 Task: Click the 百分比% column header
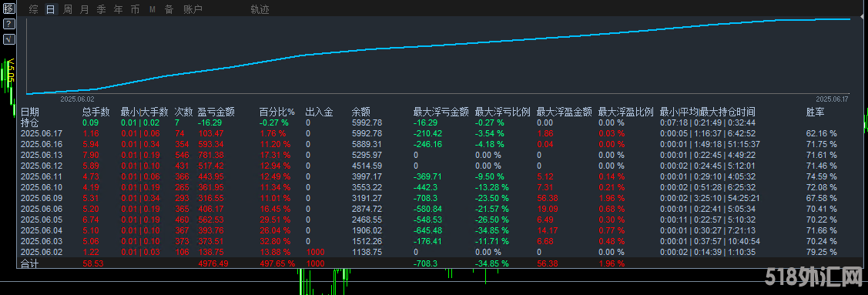277,112
